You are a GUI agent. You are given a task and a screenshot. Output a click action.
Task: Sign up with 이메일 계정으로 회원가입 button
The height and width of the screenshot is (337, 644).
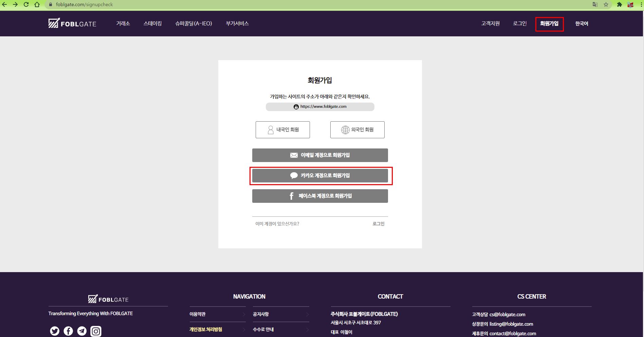click(320, 155)
